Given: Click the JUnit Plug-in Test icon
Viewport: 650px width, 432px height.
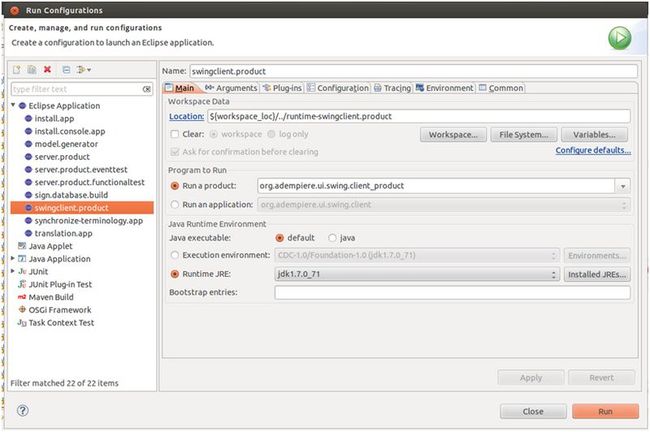Looking at the screenshot, I should pyautogui.click(x=22, y=284).
